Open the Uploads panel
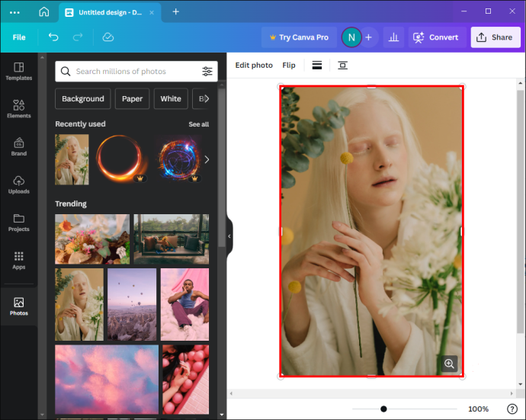 tap(19, 184)
